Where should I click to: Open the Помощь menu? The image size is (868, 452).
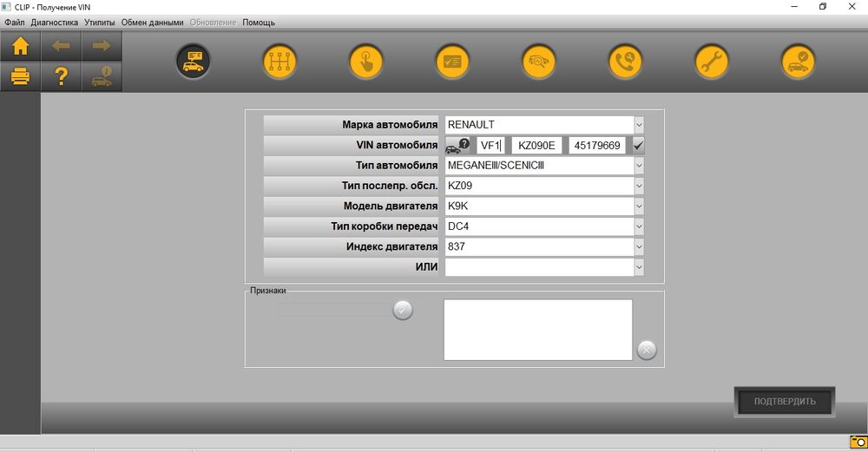[259, 23]
